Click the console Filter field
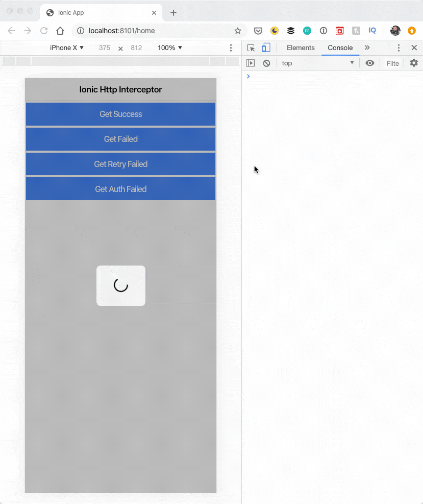The image size is (423, 504). 392,63
